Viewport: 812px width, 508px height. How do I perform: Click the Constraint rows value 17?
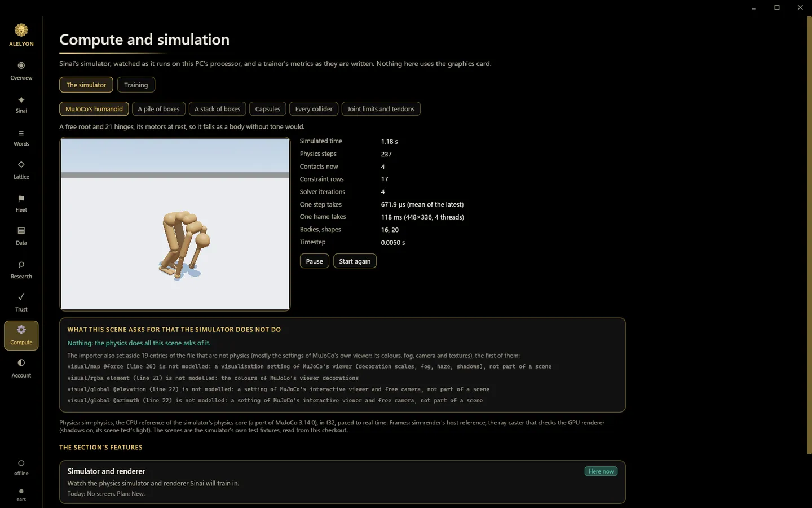coord(385,179)
